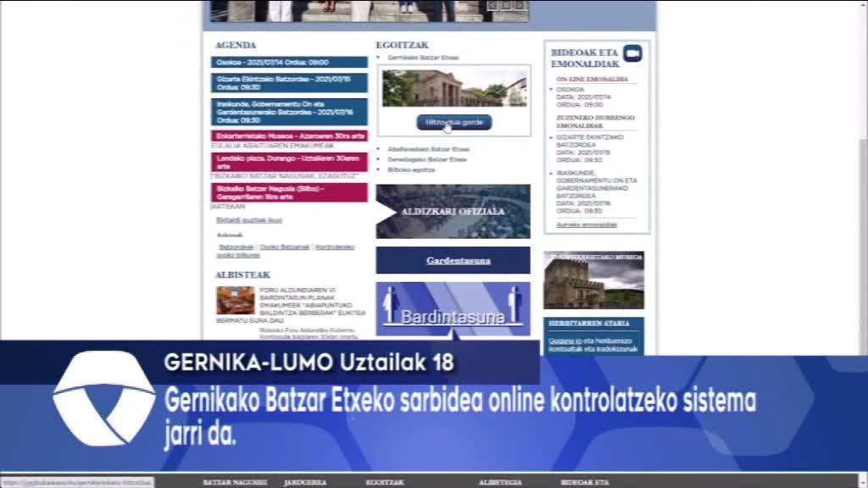Screen dimensions: 868x488
Task: Click the Bilboko egoitza link
Action: point(411,169)
